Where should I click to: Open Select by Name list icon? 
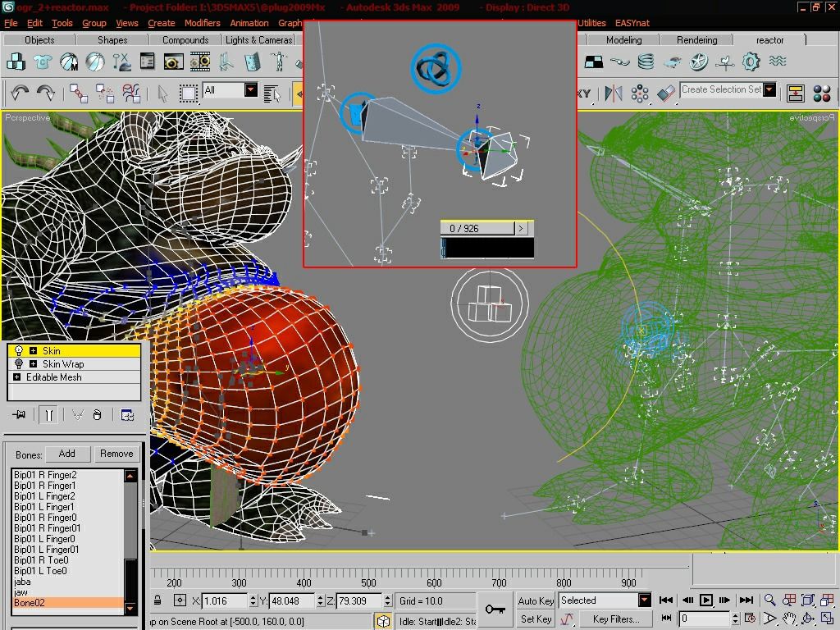point(272,94)
